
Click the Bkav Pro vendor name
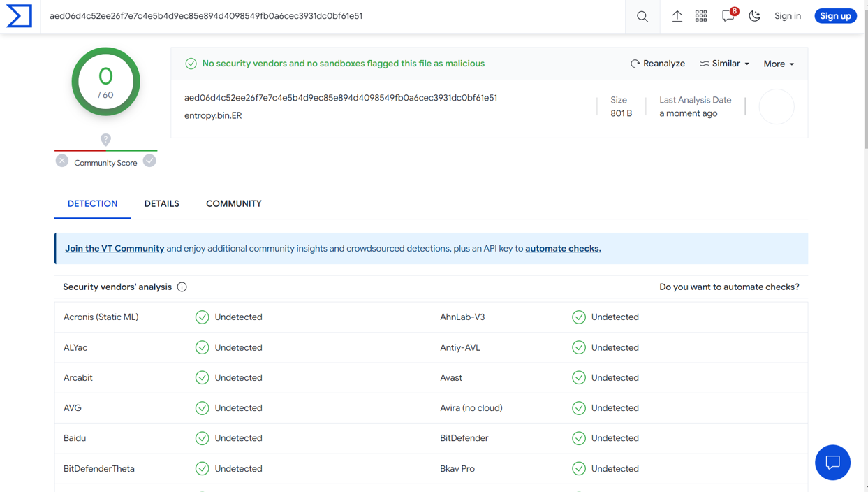coord(457,468)
